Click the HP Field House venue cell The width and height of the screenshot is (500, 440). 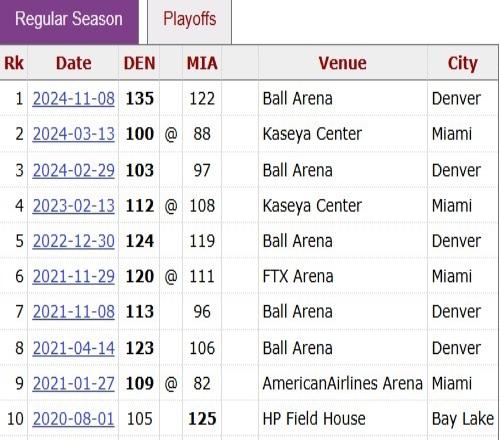(x=343, y=419)
